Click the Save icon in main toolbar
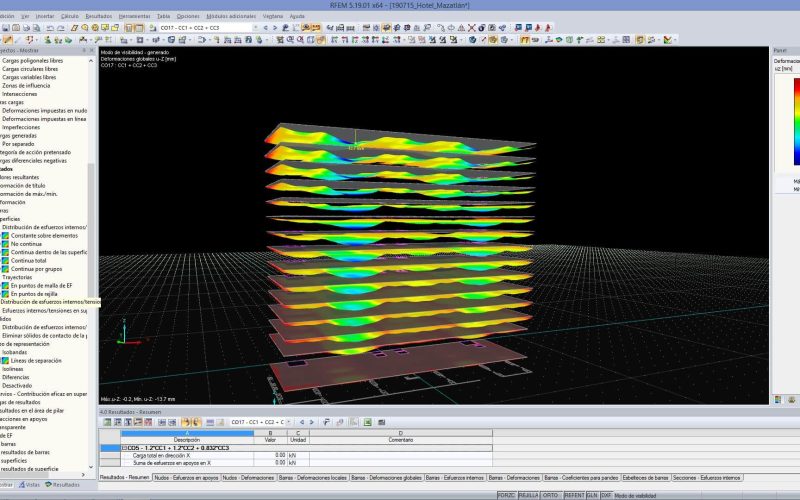Viewport: 800px width, 500px height. point(5,28)
